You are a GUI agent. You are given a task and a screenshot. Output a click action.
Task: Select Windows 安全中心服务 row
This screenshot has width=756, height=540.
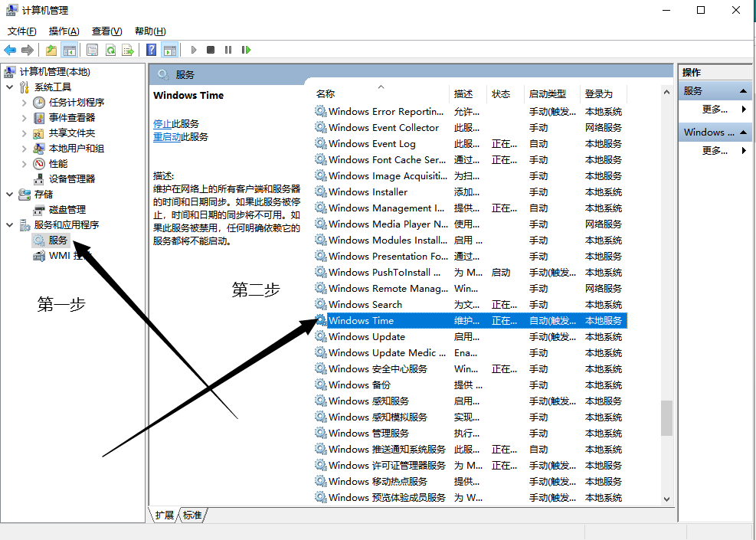point(470,369)
